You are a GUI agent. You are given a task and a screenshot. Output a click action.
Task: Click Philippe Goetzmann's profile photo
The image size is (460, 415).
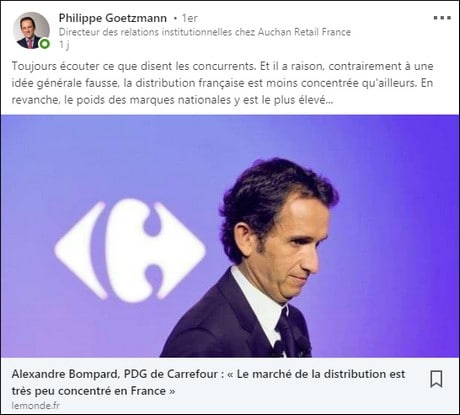(31, 31)
